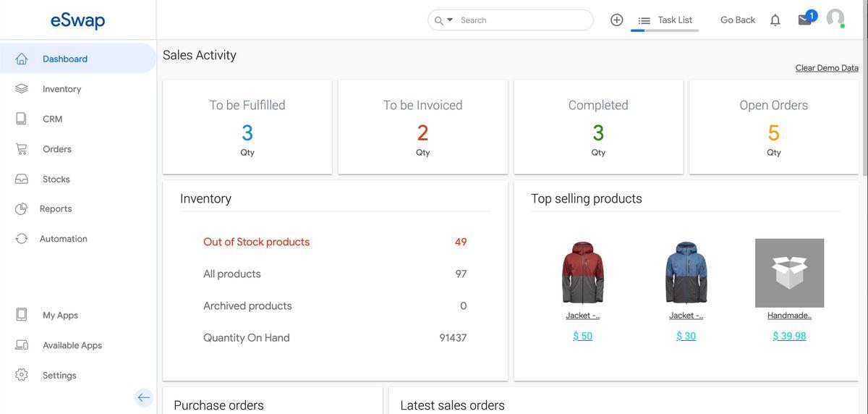The width and height of the screenshot is (868, 414).
Task: Open the Dashboard home icon
Action: [22, 59]
